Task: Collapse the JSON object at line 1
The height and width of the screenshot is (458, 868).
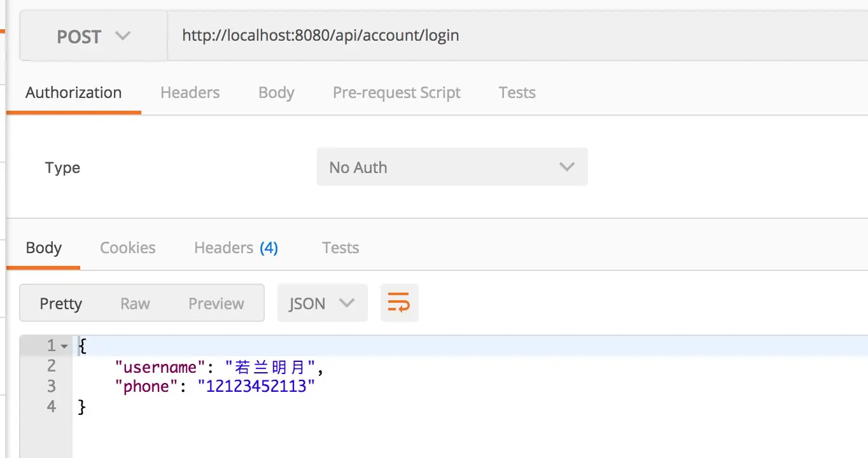Action: tap(64, 347)
